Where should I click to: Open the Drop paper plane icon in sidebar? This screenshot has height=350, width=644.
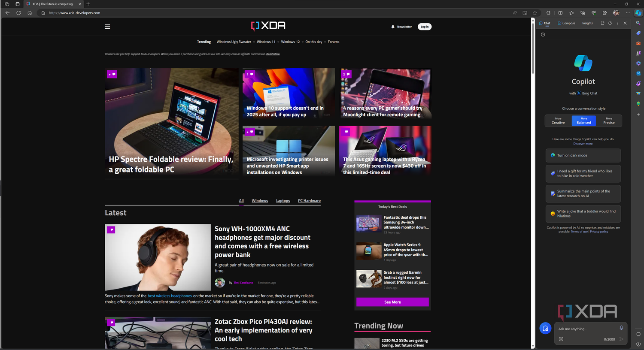click(x=638, y=94)
